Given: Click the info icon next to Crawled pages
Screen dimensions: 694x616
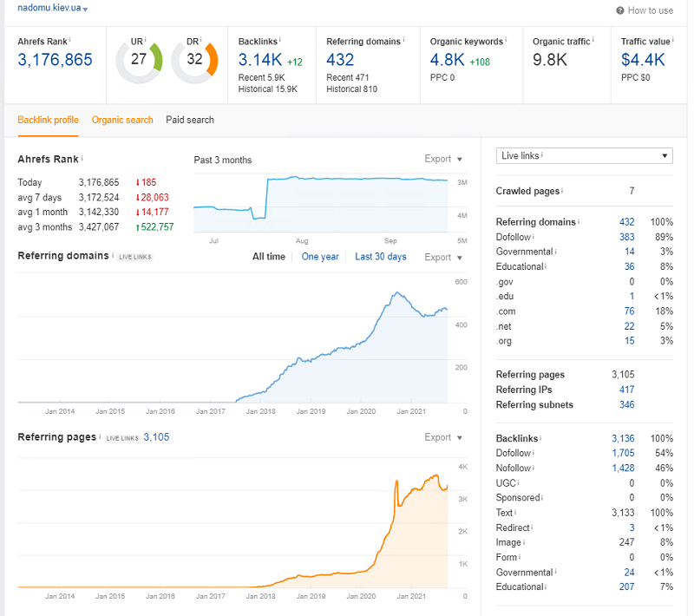Looking at the screenshot, I should point(561,191).
